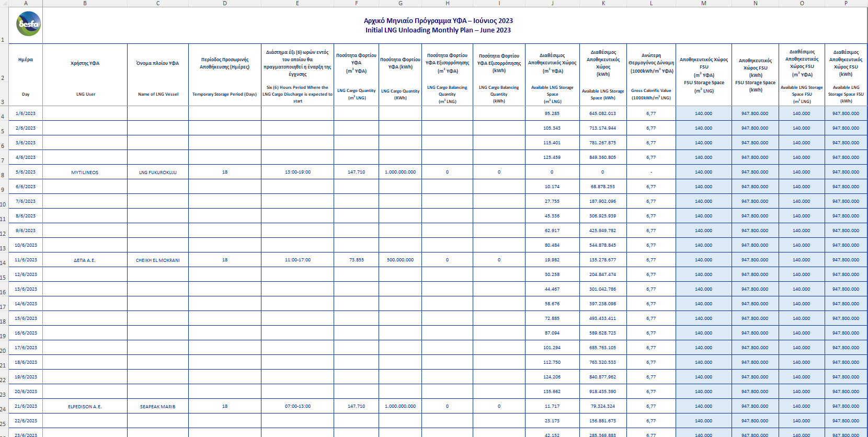Click the SEAPEAK MARIB vessel cell
Screen dimensions: 868x437
point(157,406)
